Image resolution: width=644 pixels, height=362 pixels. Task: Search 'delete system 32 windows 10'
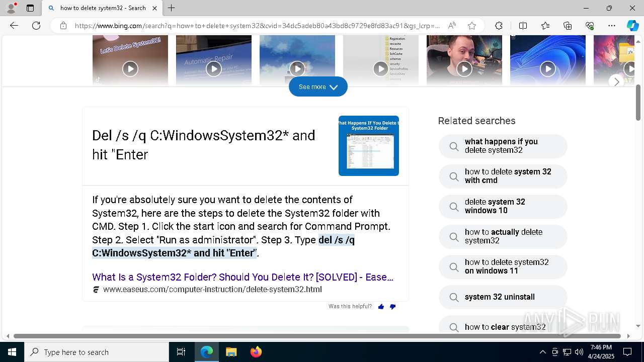click(503, 206)
